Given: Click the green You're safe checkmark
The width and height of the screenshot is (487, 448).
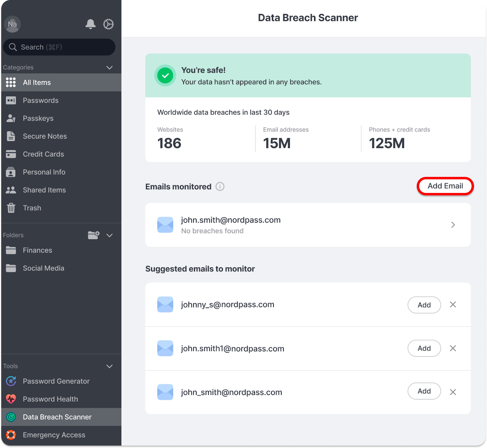Looking at the screenshot, I should pos(165,75).
